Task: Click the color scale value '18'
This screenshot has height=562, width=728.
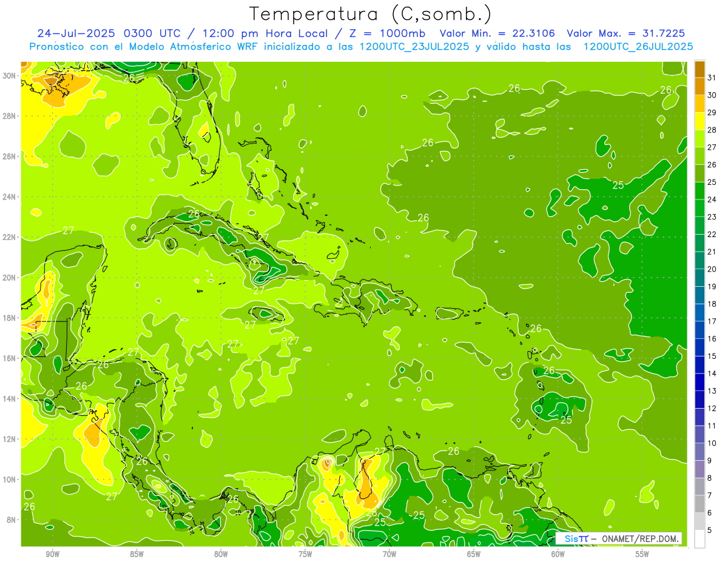Action: [x=712, y=304]
